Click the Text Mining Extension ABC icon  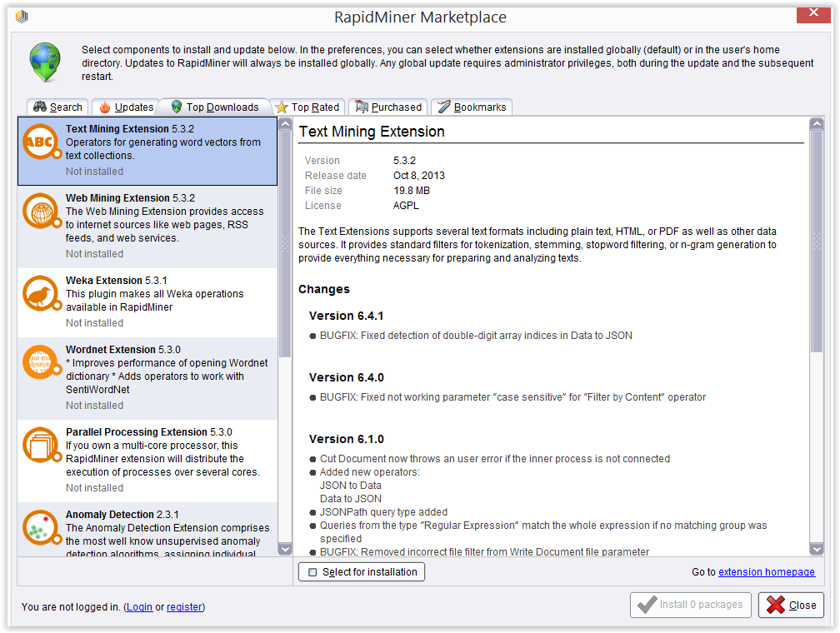pyautogui.click(x=42, y=142)
